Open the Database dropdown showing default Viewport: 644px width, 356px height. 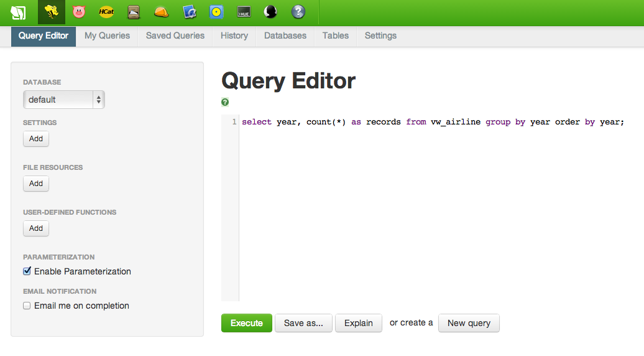tap(63, 100)
